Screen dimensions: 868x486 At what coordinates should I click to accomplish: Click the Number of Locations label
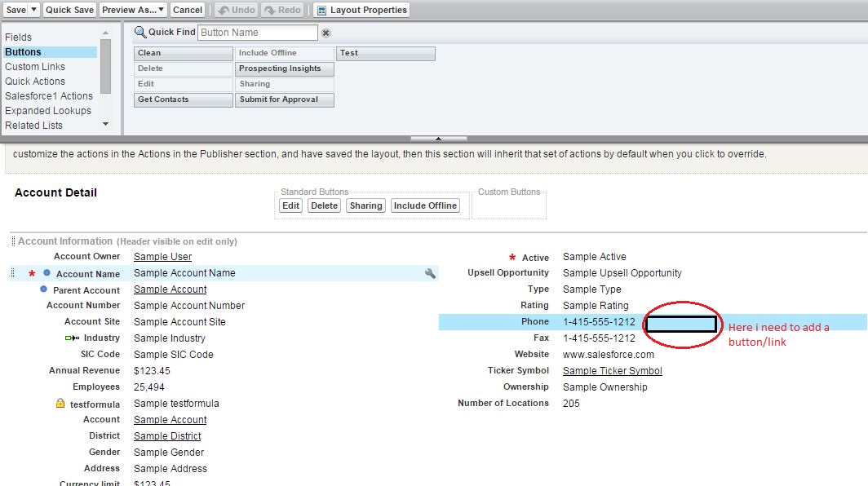coord(503,403)
